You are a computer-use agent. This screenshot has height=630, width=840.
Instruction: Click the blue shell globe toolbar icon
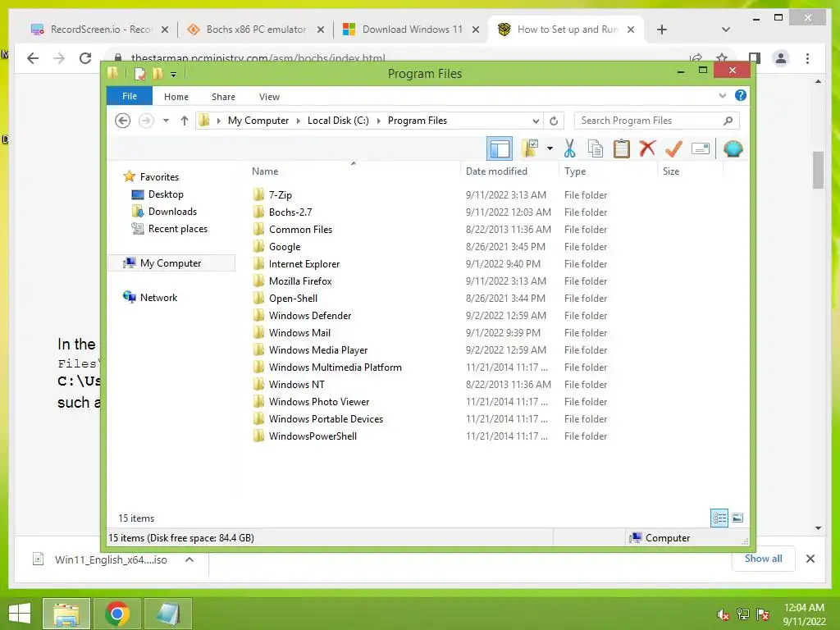(x=733, y=148)
